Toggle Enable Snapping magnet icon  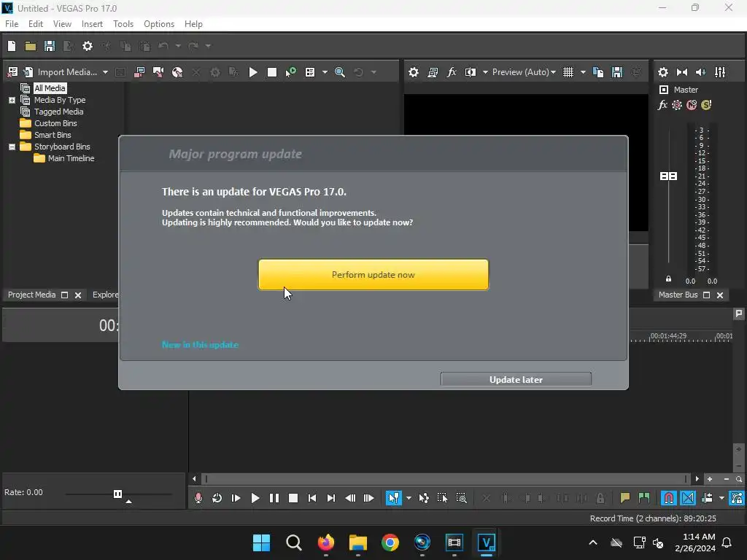(x=669, y=498)
